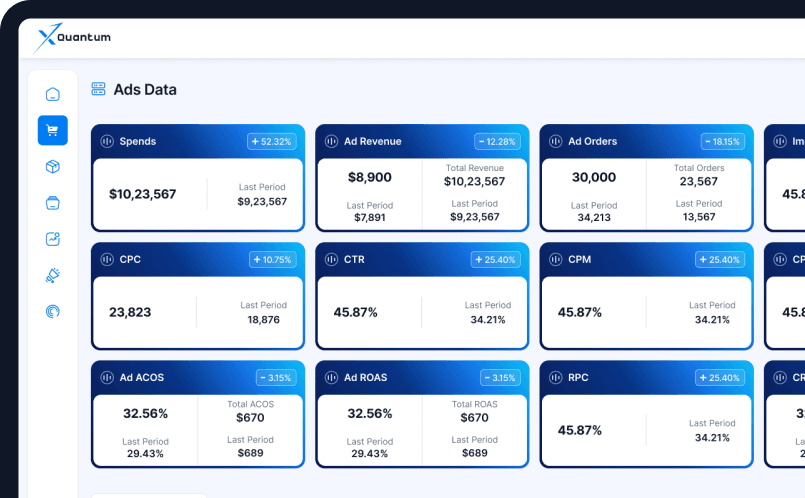Open the package box sidebar icon

click(x=53, y=167)
